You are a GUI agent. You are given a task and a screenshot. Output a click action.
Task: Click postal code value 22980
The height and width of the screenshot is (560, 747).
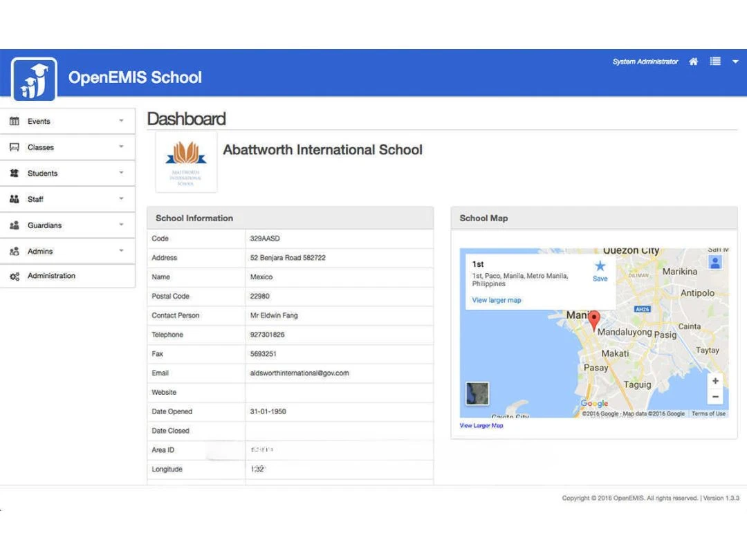(259, 296)
